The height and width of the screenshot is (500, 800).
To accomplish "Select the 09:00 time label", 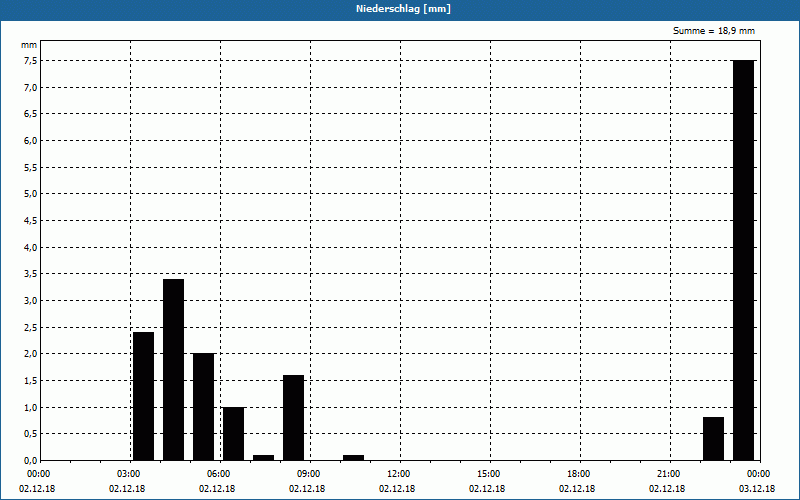I will pos(309,474).
